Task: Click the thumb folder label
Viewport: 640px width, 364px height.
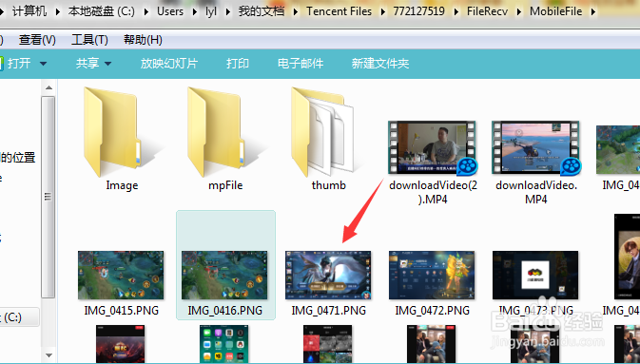Action: (x=329, y=185)
